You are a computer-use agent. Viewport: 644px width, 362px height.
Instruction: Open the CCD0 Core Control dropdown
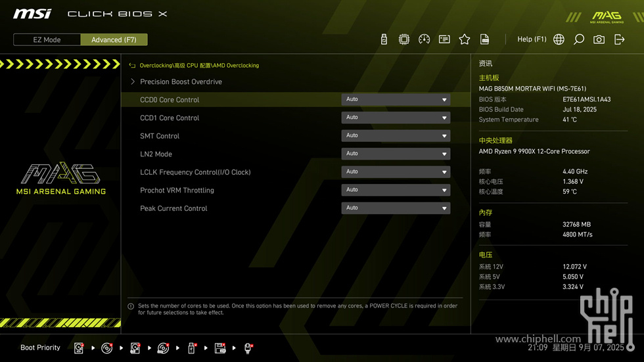[x=396, y=99]
